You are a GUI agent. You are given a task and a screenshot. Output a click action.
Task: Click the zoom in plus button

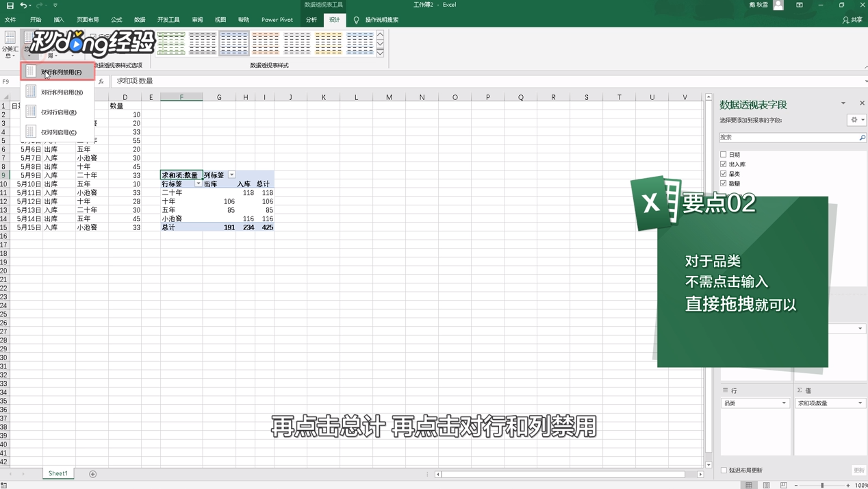pos(847,485)
